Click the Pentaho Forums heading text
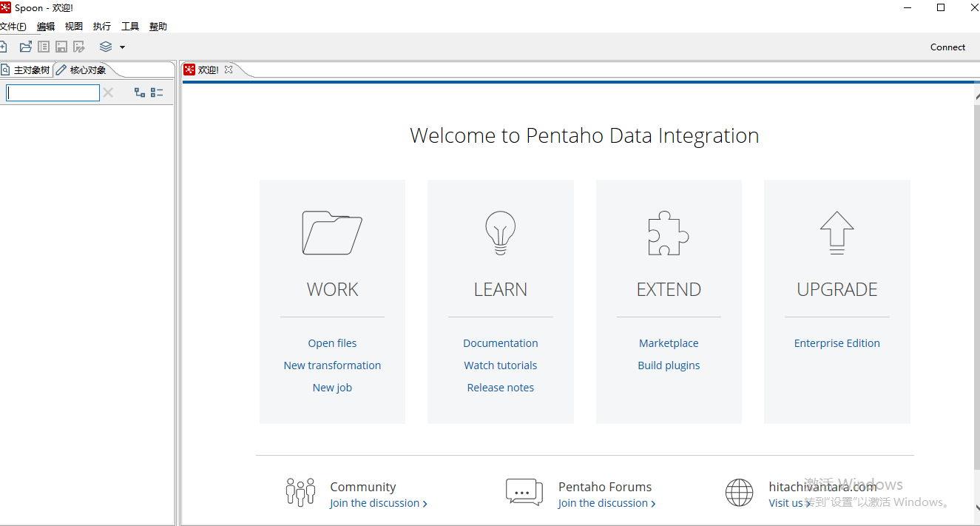 click(605, 487)
